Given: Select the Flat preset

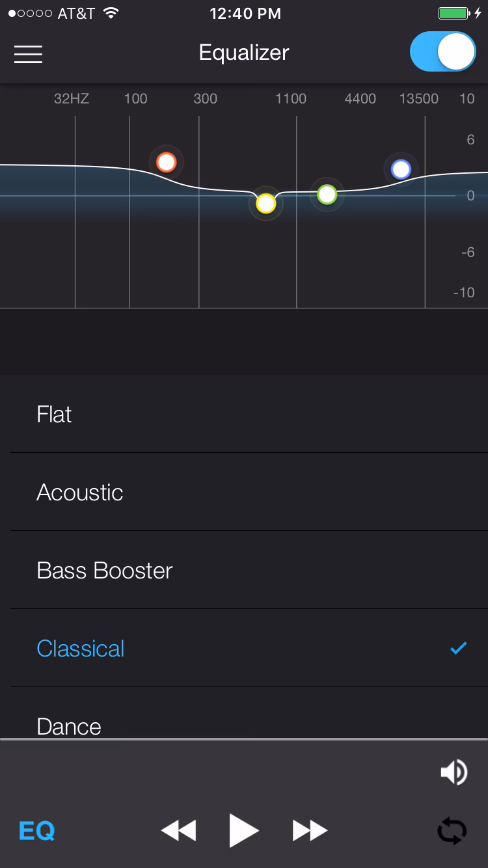Looking at the screenshot, I should [54, 414].
